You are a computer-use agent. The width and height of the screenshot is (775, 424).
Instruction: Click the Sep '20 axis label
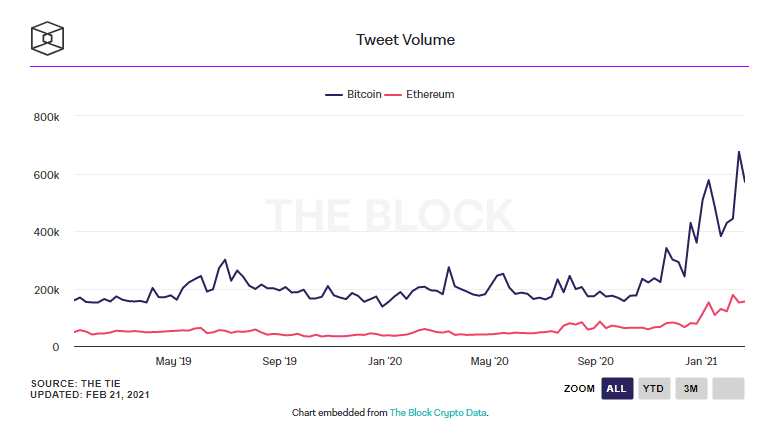click(x=596, y=361)
